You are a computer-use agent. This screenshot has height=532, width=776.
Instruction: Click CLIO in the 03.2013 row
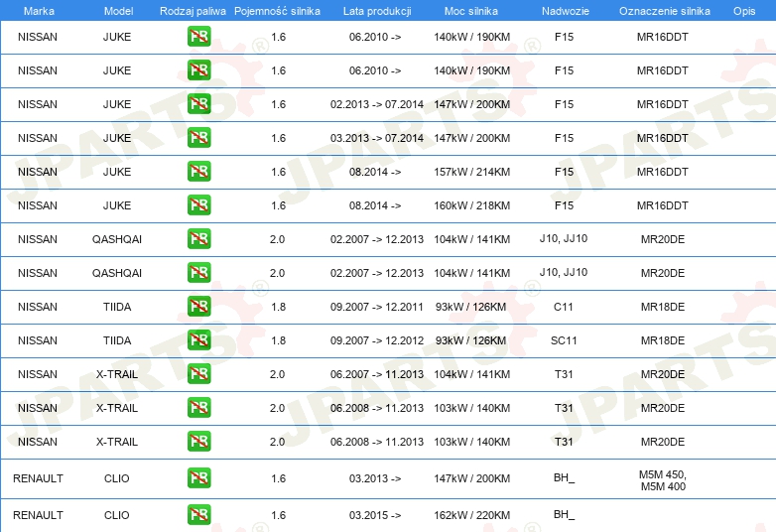click(116, 478)
